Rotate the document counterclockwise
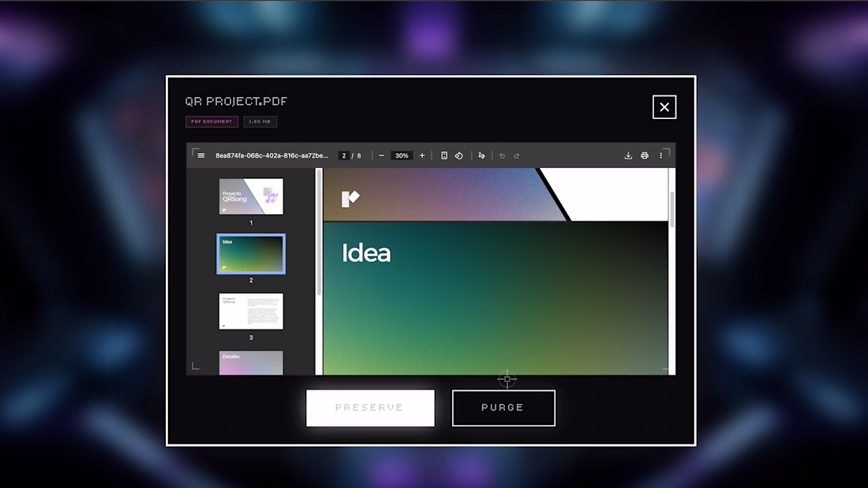The height and width of the screenshot is (488, 868). tap(459, 155)
